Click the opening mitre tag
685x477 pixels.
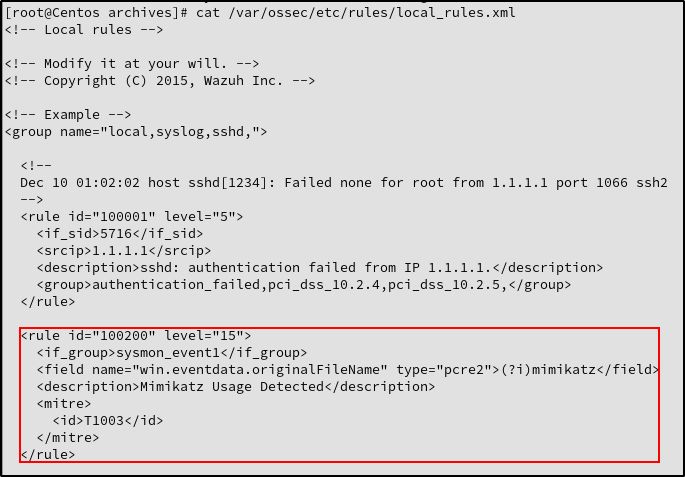(x=64, y=404)
